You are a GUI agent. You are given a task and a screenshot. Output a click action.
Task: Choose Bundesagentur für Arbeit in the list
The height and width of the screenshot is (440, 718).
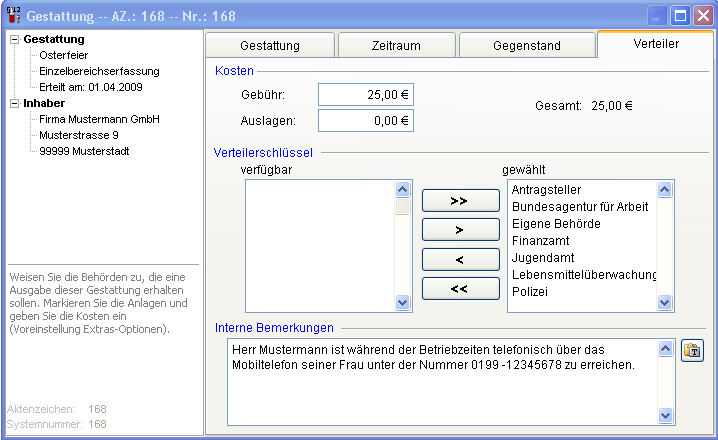pyautogui.click(x=580, y=207)
